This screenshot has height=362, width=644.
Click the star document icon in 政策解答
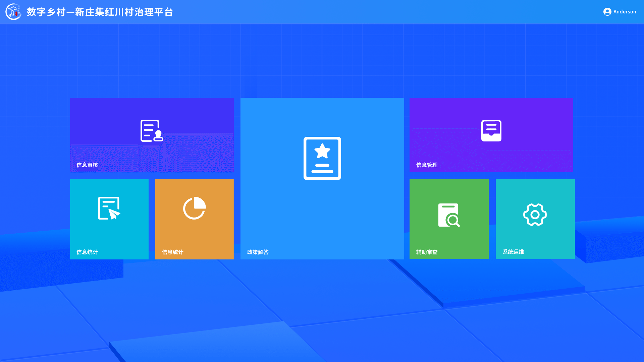pos(322,158)
